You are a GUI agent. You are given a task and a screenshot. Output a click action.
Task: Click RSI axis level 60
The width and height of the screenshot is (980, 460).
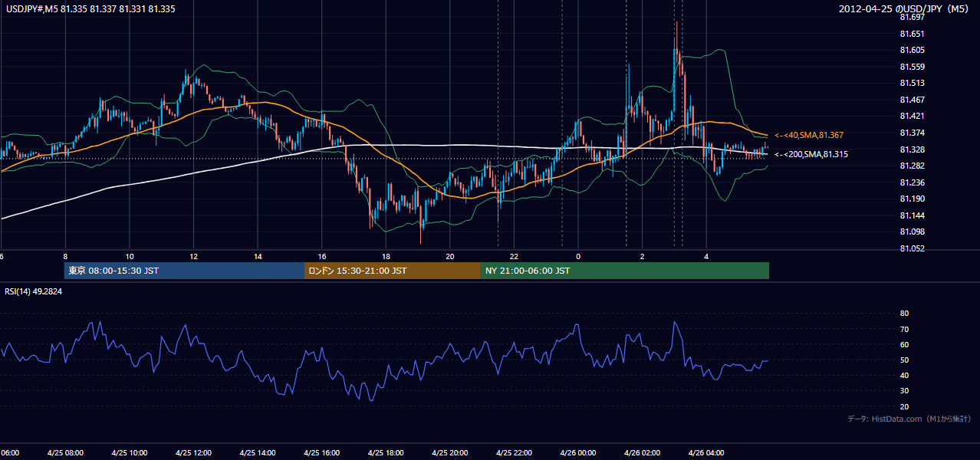pyautogui.click(x=904, y=344)
